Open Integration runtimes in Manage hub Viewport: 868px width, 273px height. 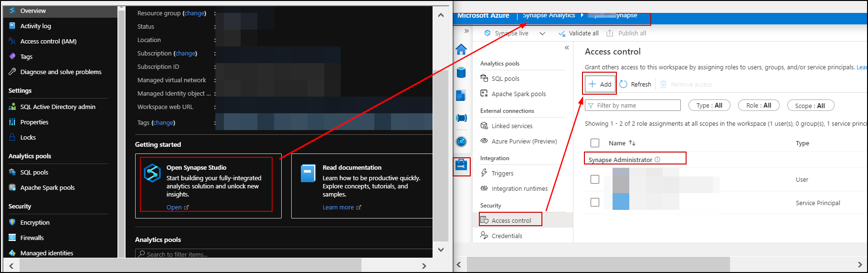click(x=519, y=188)
